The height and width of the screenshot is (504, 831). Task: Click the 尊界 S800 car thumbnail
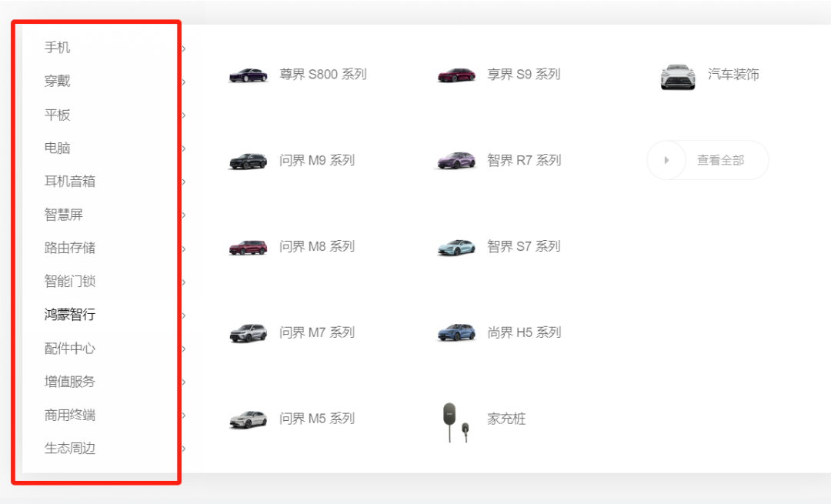(248, 75)
